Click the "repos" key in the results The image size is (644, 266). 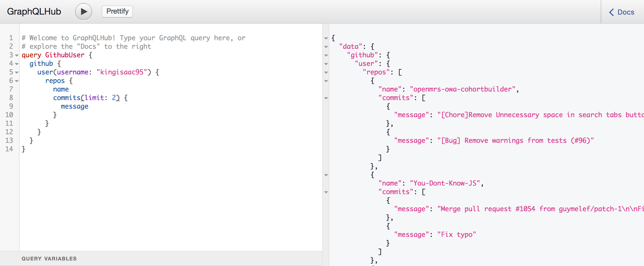click(x=376, y=72)
